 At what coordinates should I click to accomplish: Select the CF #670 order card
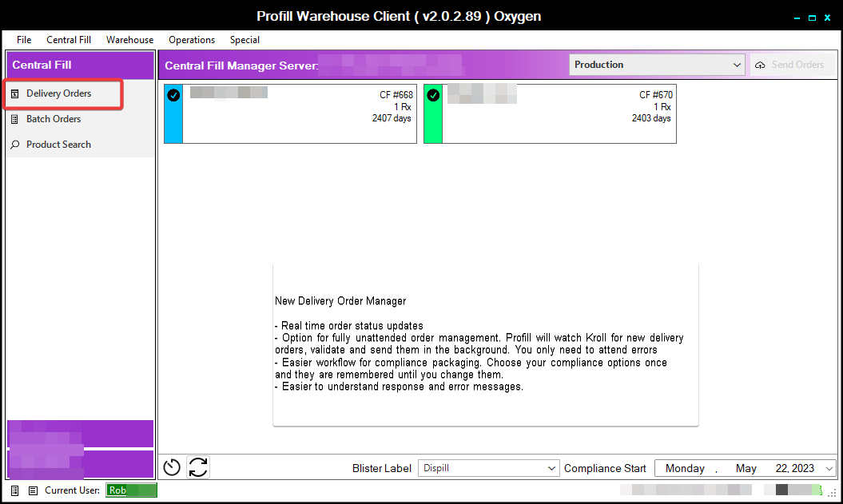pyautogui.click(x=550, y=113)
